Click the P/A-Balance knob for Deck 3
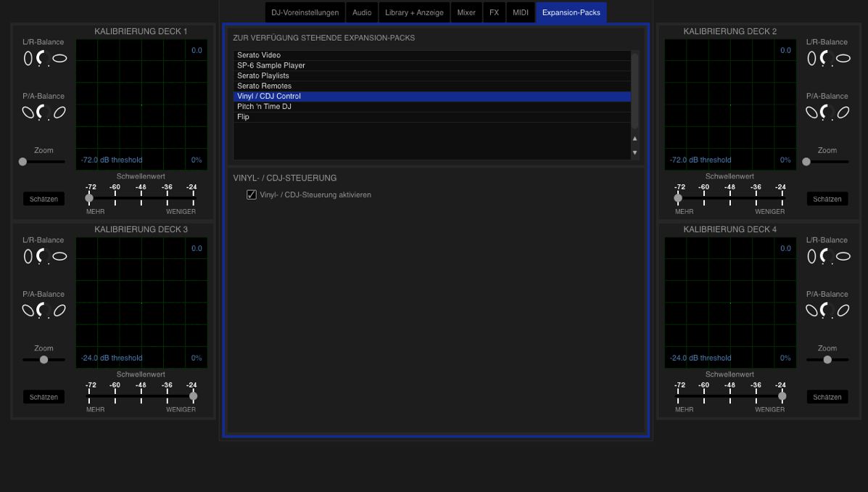The width and height of the screenshot is (868, 492). (44, 310)
